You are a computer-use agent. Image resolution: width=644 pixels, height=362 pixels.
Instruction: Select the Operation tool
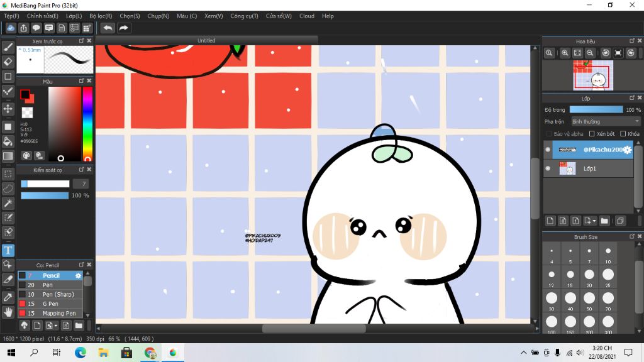[8, 265]
